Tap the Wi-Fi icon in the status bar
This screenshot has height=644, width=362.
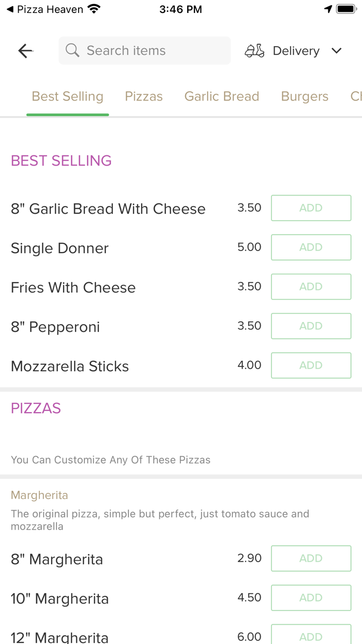point(92,8)
